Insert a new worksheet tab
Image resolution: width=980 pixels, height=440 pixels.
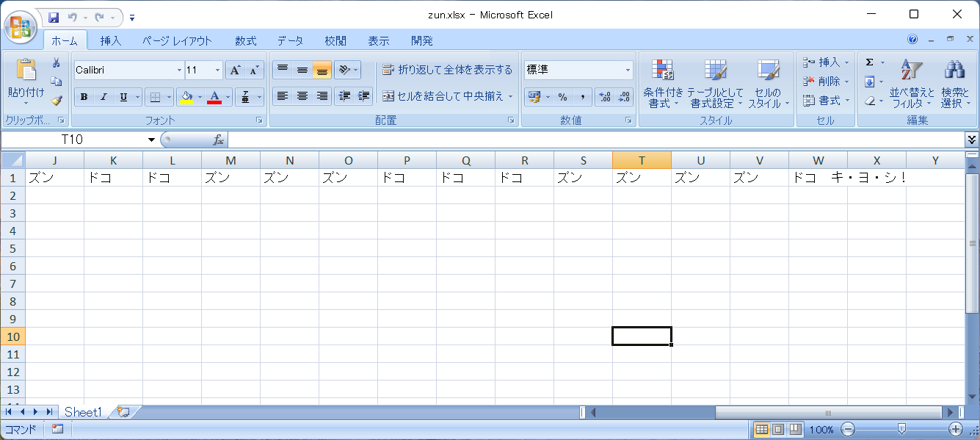tap(123, 412)
